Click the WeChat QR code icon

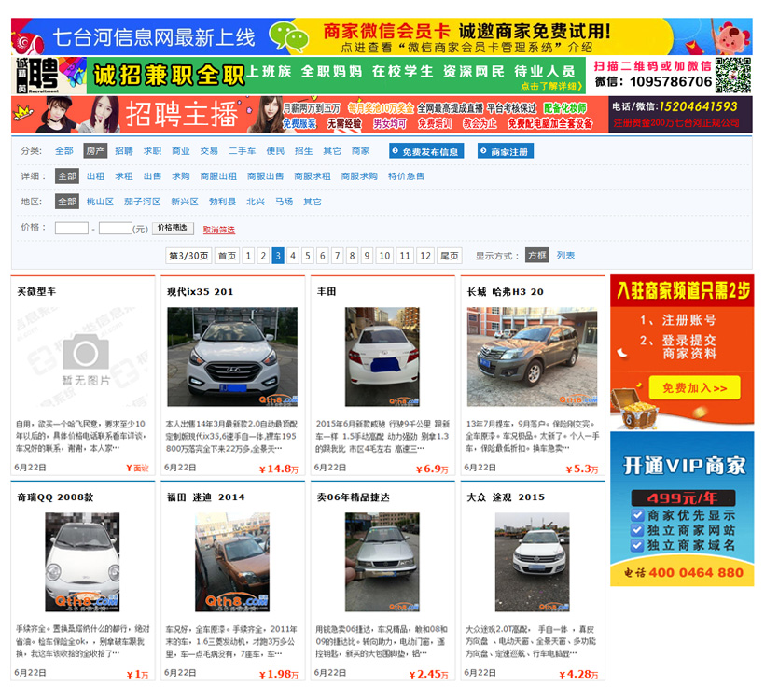point(733,75)
